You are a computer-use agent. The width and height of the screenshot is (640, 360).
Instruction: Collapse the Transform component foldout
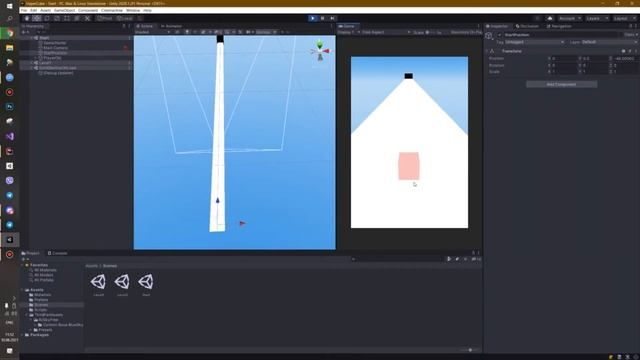pos(487,51)
